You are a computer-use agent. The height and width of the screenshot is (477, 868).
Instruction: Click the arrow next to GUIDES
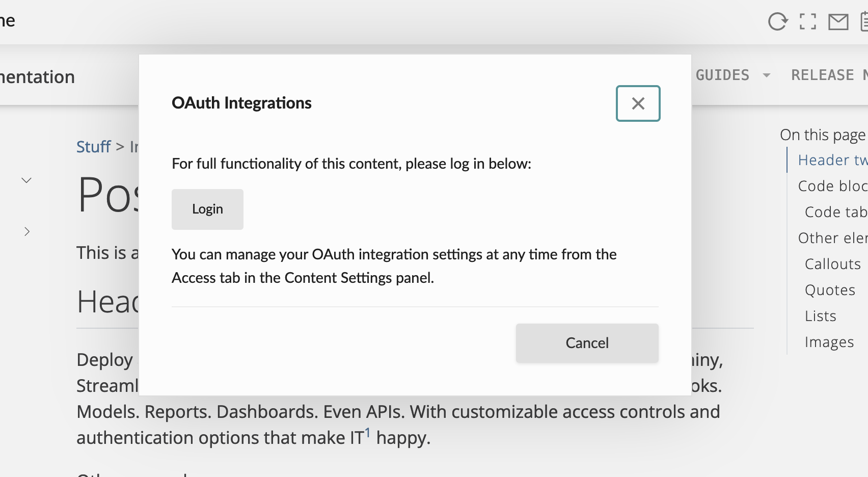(x=766, y=75)
